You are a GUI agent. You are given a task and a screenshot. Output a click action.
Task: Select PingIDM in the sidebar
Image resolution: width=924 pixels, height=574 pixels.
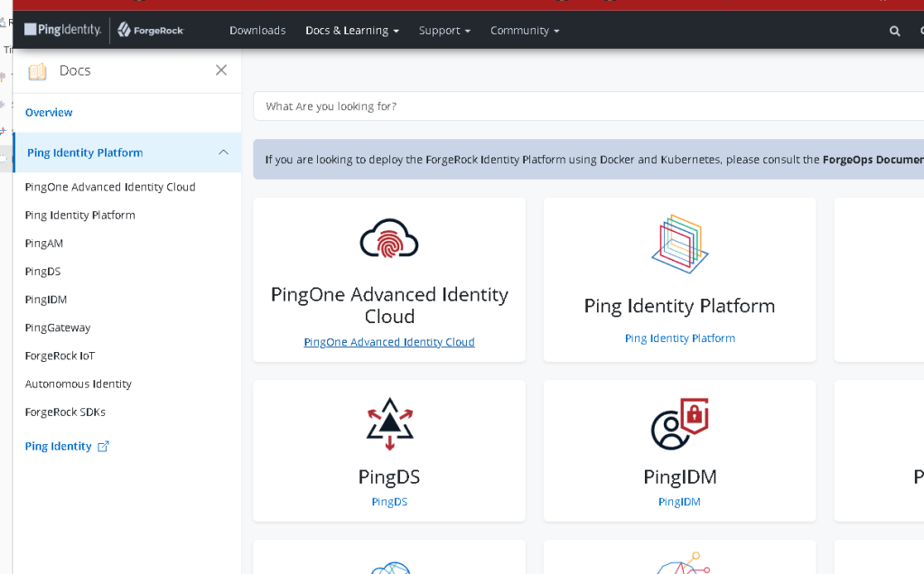coord(46,300)
